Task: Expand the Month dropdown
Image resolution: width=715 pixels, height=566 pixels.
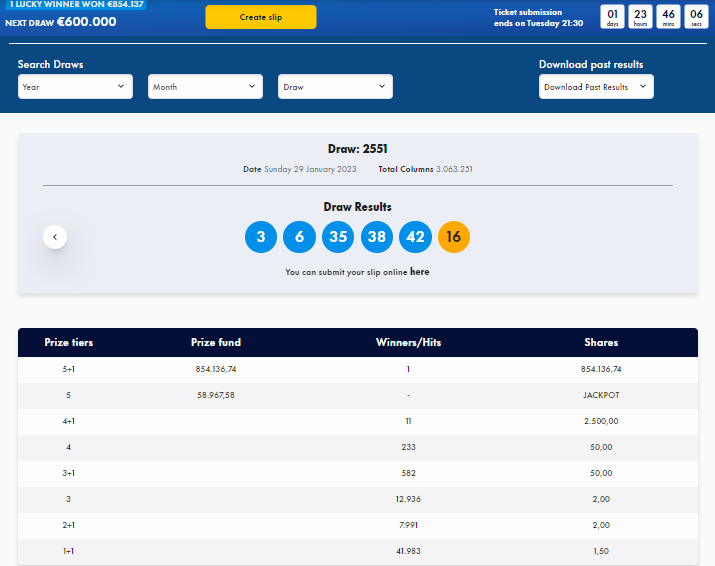Action: tap(205, 87)
